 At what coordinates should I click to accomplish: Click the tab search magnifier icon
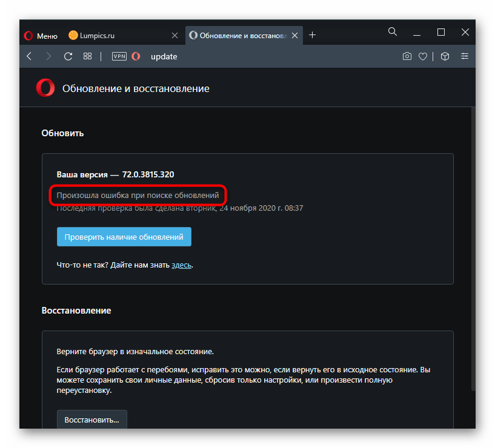393,32
